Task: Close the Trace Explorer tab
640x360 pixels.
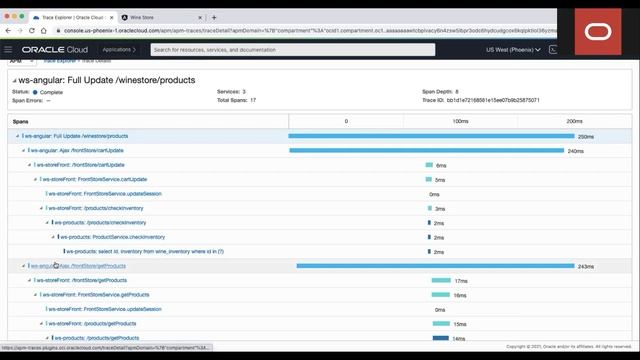Action: pos(111,18)
